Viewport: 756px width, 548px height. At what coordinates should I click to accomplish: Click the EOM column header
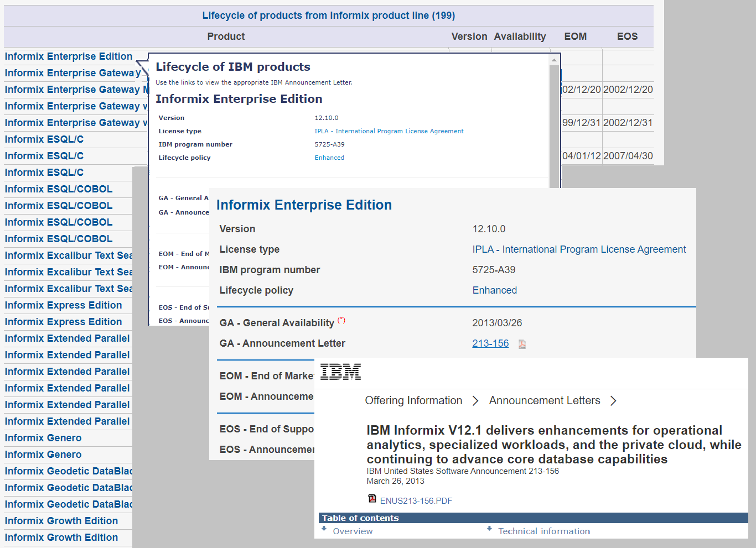pyautogui.click(x=576, y=36)
